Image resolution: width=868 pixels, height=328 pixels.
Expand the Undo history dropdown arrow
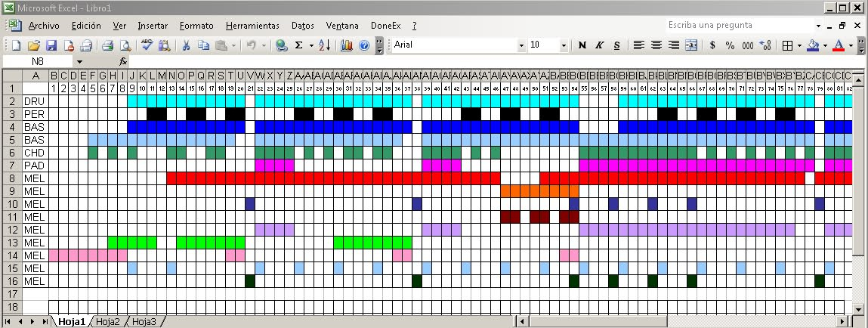[264, 45]
